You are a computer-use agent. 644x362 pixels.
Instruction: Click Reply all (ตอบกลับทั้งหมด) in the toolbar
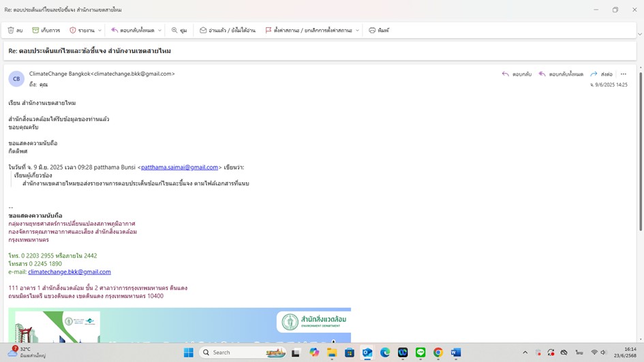pos(133,31)
